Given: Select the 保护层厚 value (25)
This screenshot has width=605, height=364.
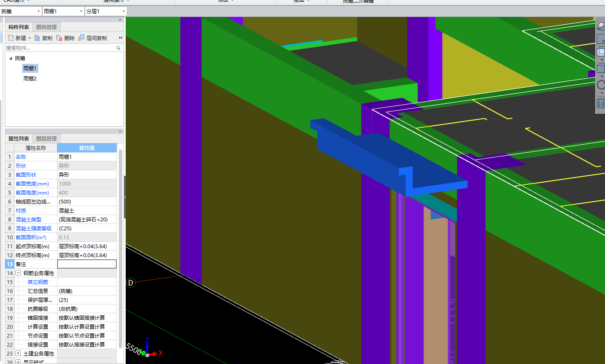Looking at the screenshot, I should [87, 300].
